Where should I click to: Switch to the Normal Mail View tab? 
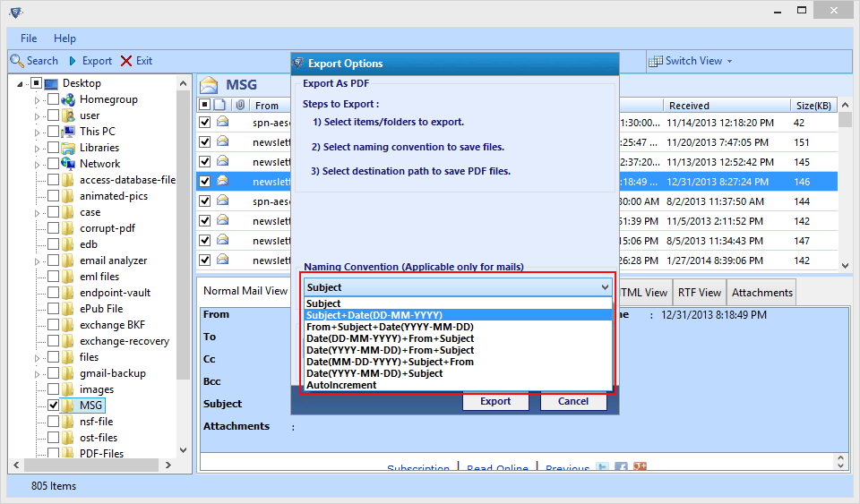coord(245,291)
